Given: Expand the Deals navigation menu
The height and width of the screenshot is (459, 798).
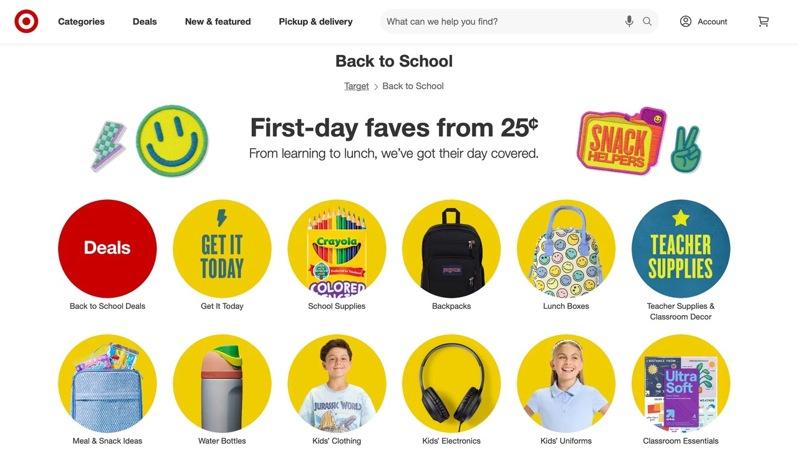Looking at the screenshot, I should [145, 21].
